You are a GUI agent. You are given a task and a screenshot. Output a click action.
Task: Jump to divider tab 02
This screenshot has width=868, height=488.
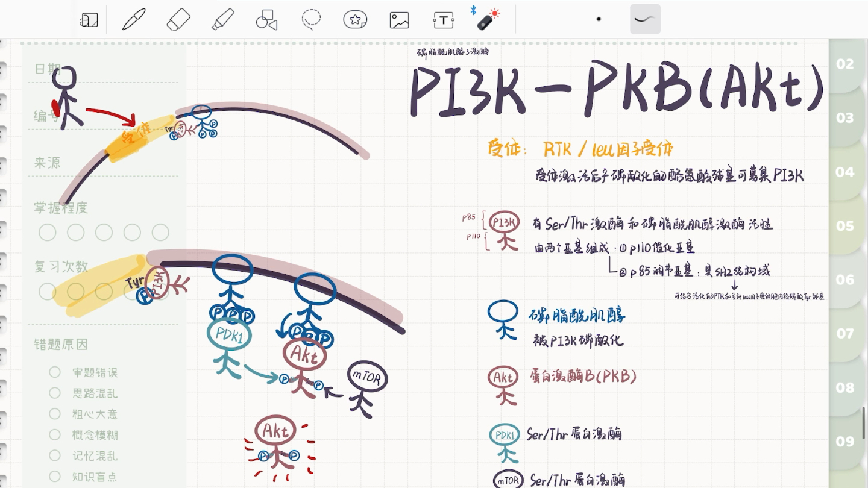[x=845, y=64]
